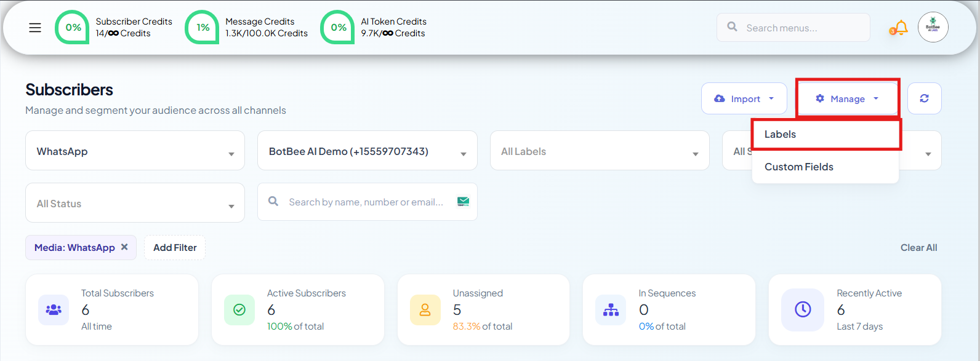The width and height of the screenshot is (980, 361).
Task: Expand the WhatsApp channel dropdown
Action: (x=135, y=151)
